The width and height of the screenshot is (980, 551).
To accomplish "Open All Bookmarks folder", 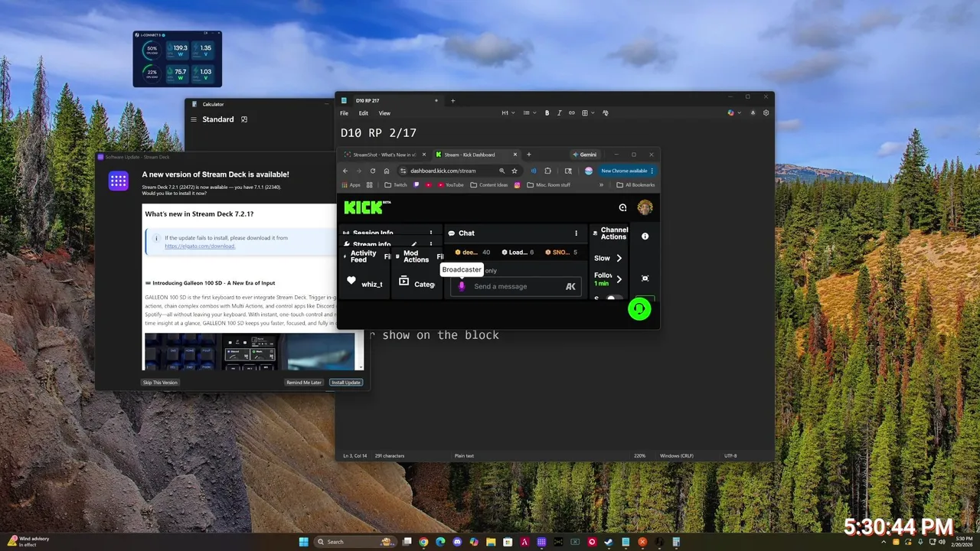I will pos(635,184).
